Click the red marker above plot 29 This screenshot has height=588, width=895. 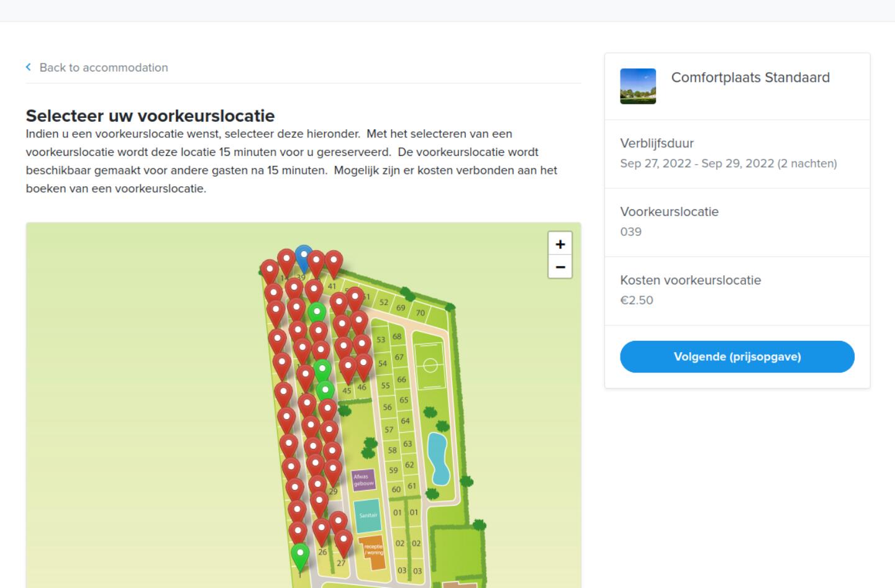(x=333, y=471)
